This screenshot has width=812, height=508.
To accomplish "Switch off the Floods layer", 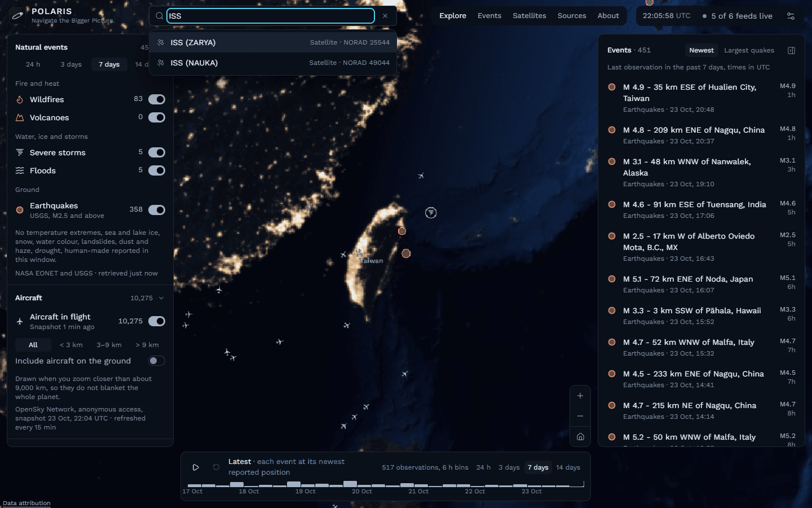I will click(x=157, y=170).
